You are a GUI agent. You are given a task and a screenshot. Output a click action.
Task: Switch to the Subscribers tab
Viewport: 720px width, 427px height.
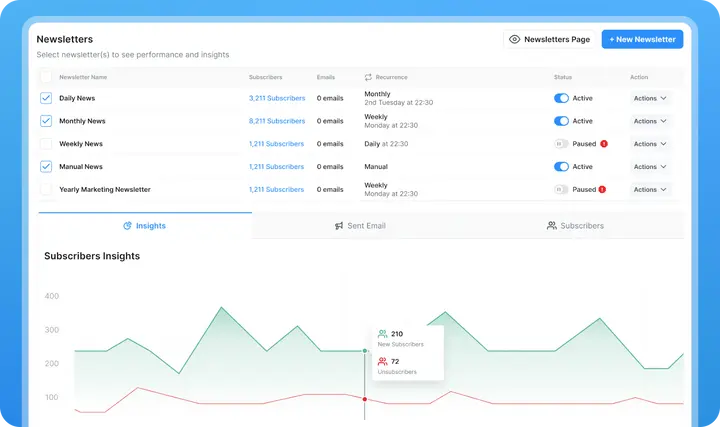[575, 225]
